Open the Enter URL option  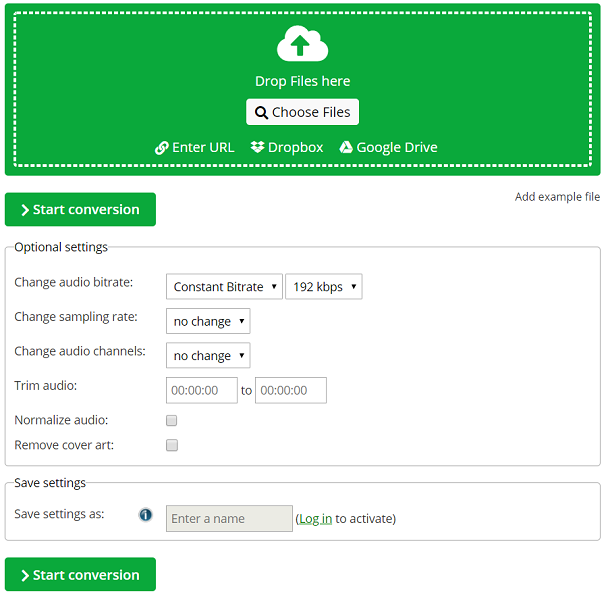(195, 148)
